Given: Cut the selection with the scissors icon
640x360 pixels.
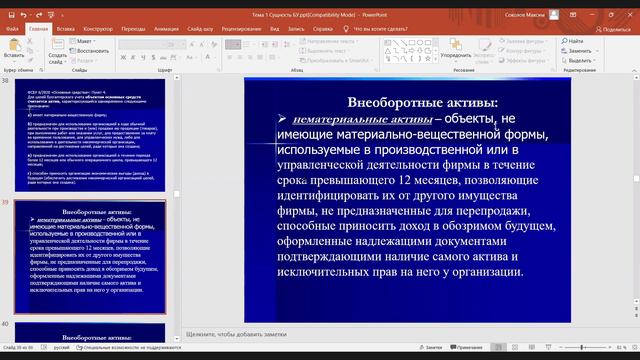Looking at the screenshot, I should coord(29,41).
